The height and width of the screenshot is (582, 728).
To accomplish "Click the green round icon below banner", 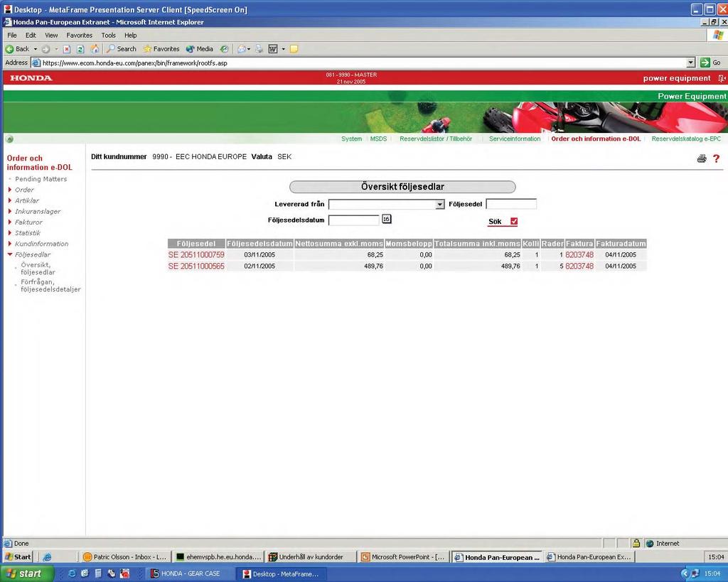I will coord(9,139).
